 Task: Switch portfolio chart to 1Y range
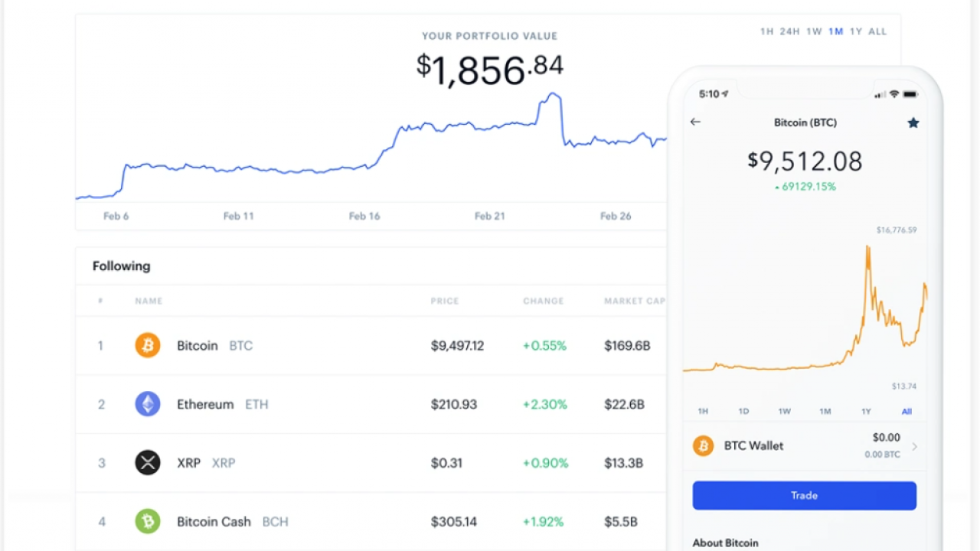(856, 31)
